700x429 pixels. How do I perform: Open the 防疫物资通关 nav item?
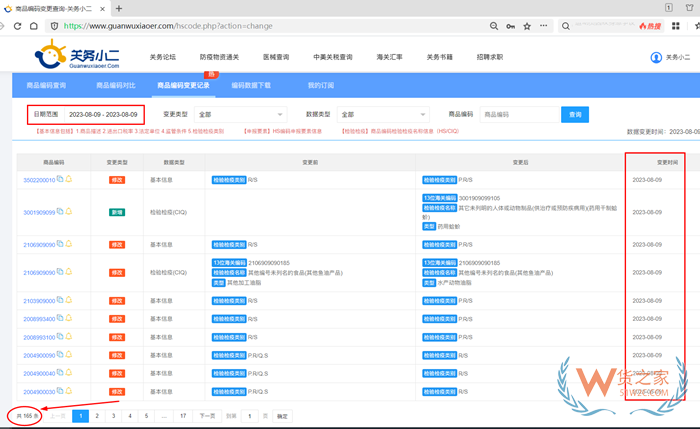click(219, 57)
